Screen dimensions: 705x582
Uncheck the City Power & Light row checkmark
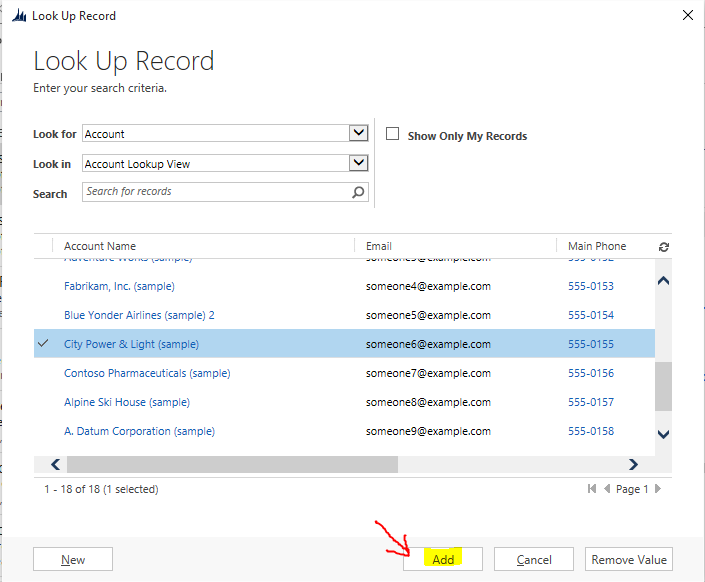[x=43, y=344]
